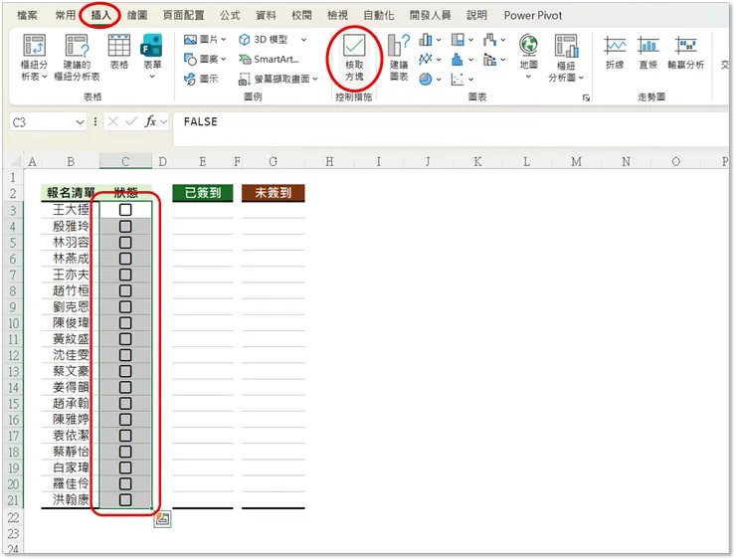Click the paste options icon below column C

coord(162,519)
